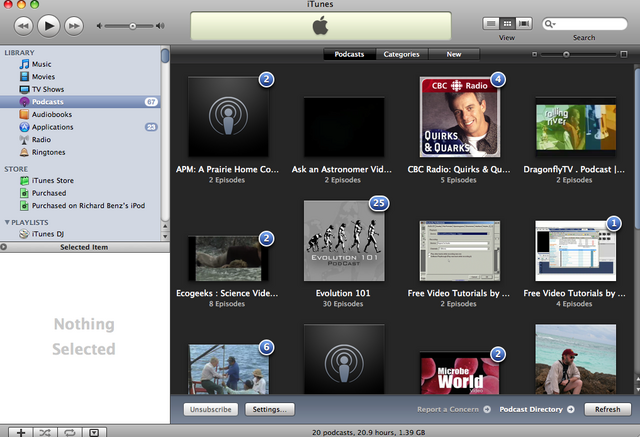This screenshot has height=437, width=640.
Task: Click the Search field
Action: [584, 24]
